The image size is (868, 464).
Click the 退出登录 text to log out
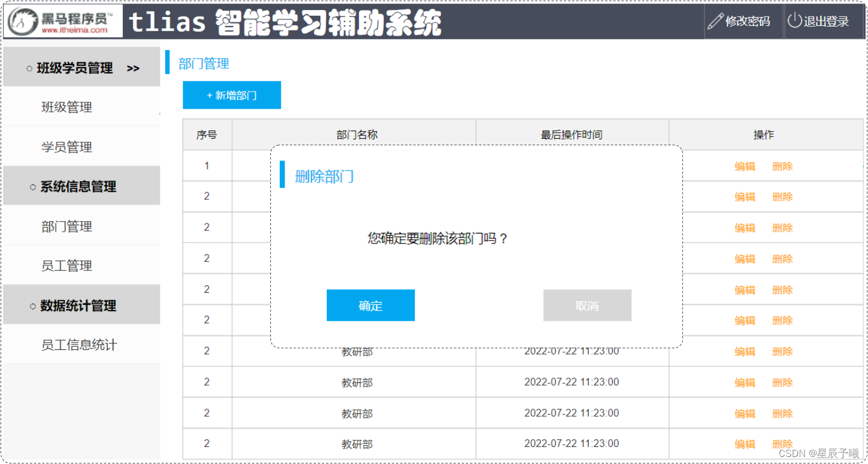pyautogui.click(x=826, y=22)
